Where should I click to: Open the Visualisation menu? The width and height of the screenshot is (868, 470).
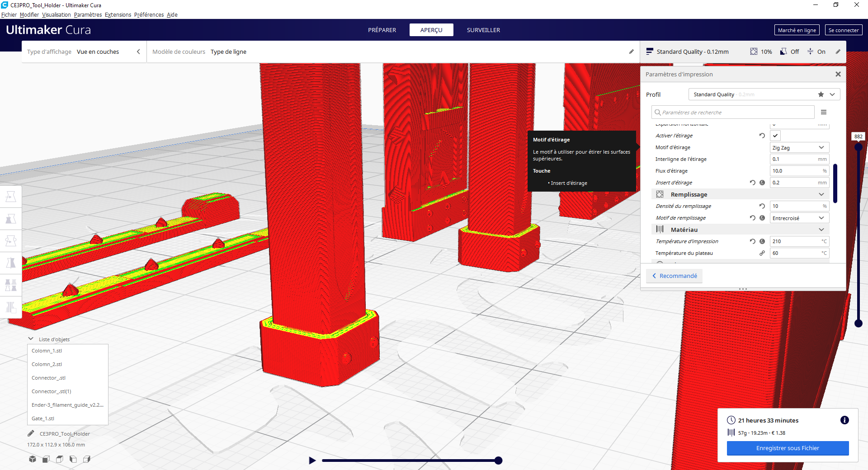pos(57,14)
